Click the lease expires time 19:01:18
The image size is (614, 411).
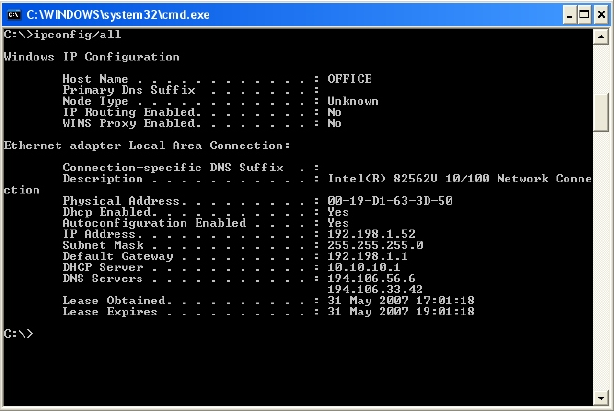(445, 311)
